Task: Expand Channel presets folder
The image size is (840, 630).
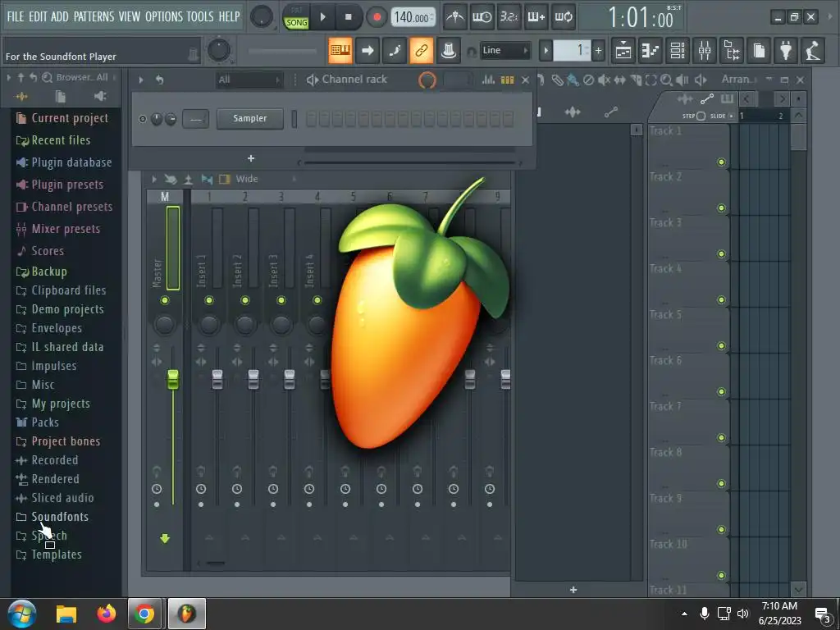Action: (64, 207)
